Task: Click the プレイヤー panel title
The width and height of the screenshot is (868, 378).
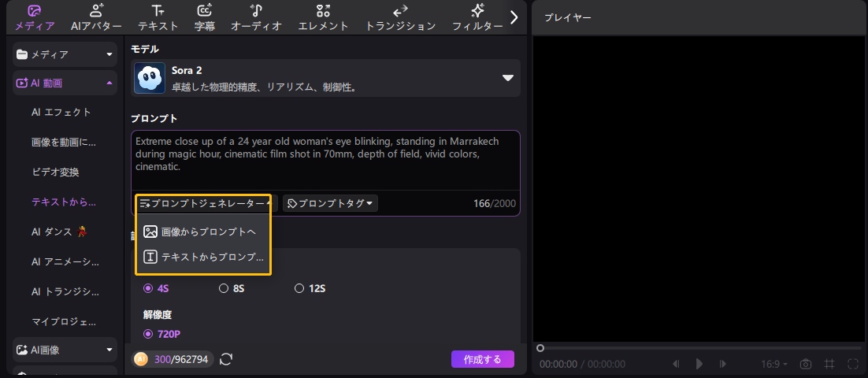Action: coord(567,17)
